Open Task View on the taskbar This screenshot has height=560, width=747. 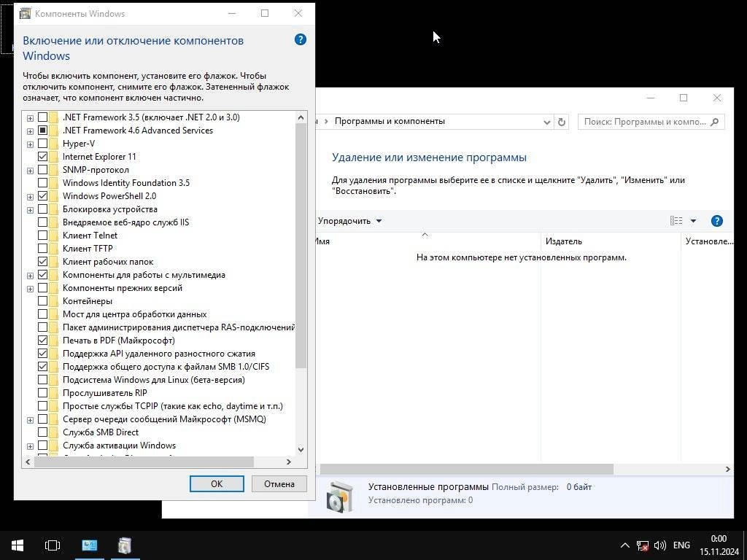click(53, 545)
